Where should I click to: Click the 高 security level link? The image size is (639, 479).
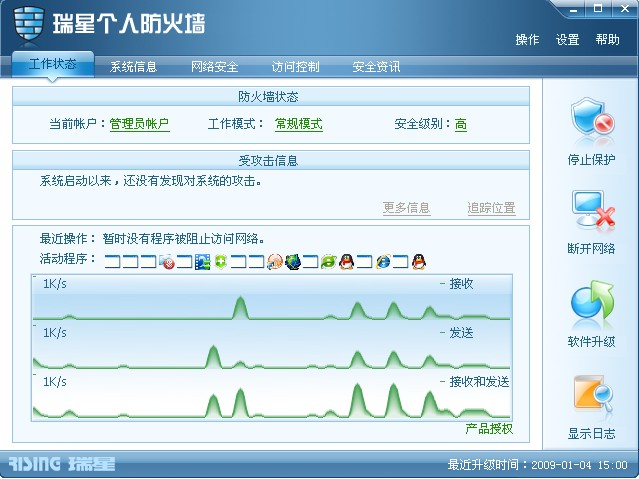pyautogui.click(x=461, y=124)
